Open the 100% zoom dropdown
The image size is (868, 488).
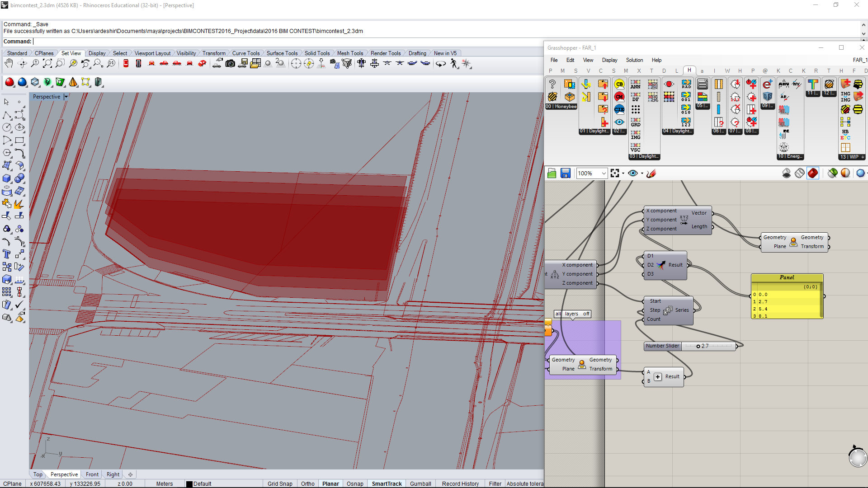[604, 173]
